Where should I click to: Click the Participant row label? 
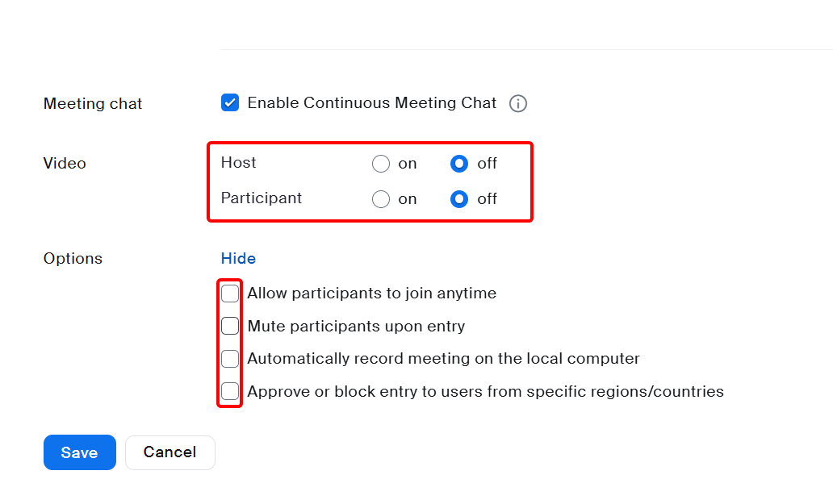(x=261, y=198)
